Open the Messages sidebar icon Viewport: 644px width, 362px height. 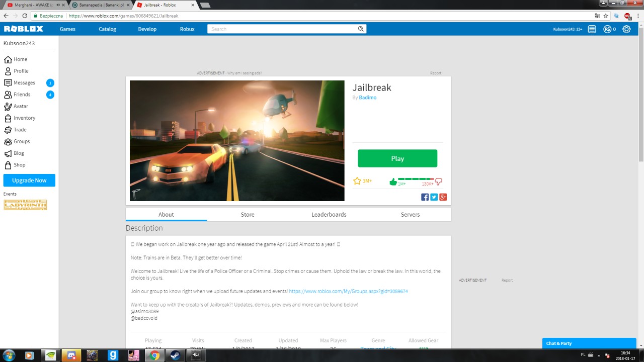coord(8,83)
